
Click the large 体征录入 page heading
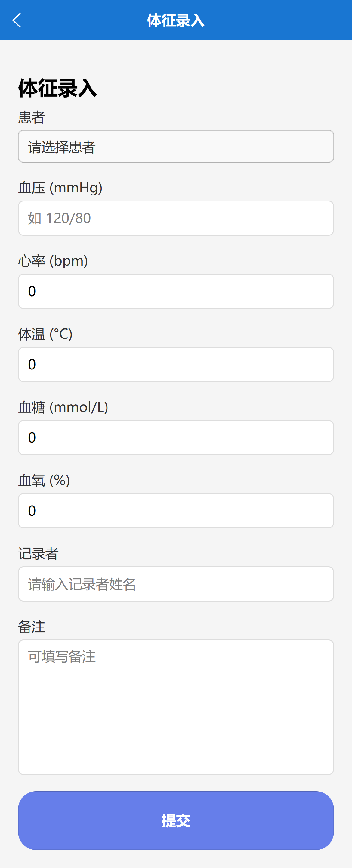(x=57, y=88)
